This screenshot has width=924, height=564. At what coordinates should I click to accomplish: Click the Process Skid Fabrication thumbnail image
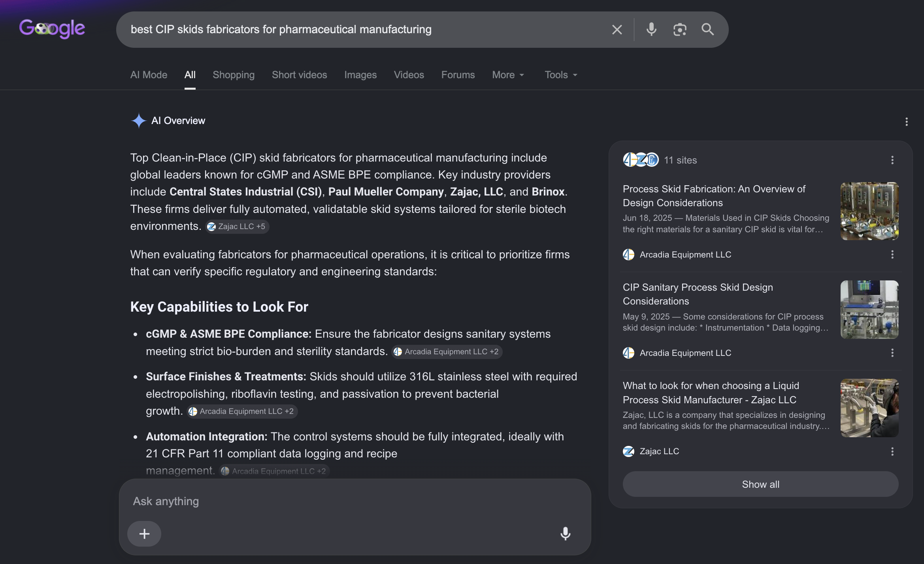869,211
